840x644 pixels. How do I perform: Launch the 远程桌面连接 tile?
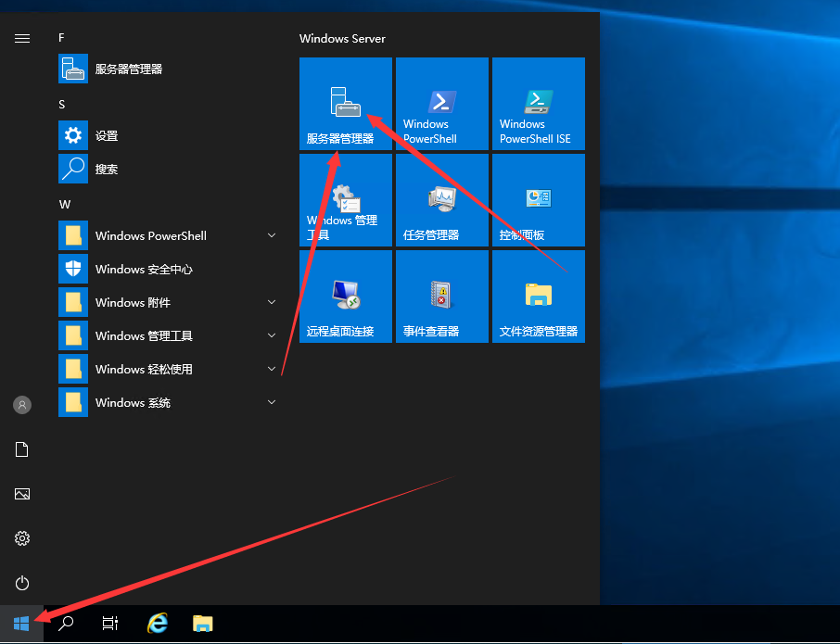(345, 296)
